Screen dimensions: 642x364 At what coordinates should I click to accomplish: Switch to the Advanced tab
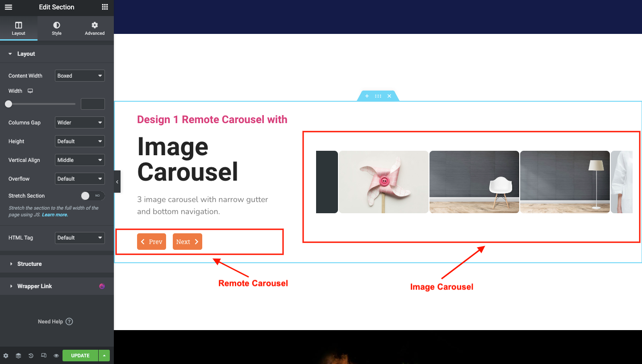[94, 28]
